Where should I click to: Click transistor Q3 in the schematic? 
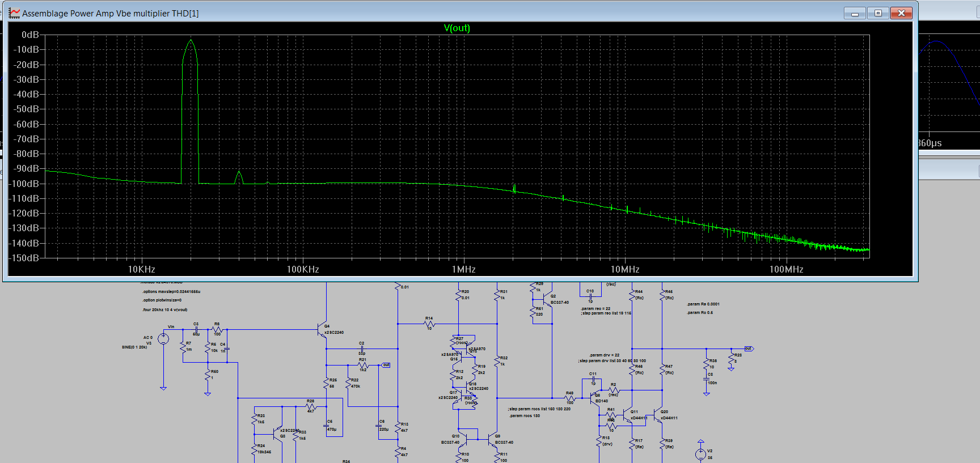278,434
